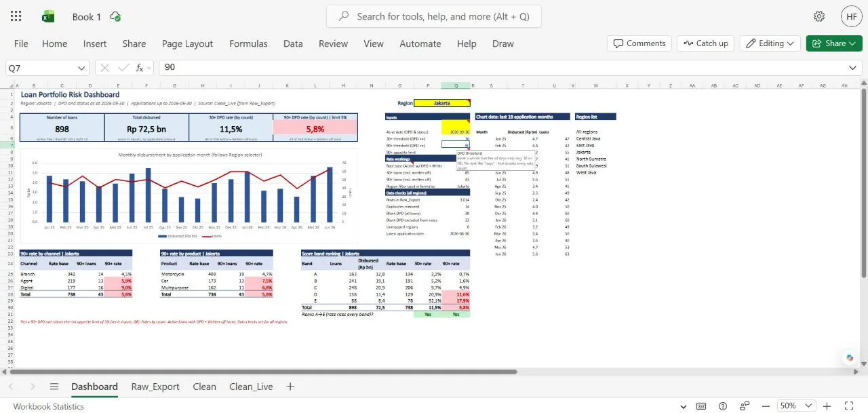Image resolution: width=868 pixels, height=413 pixels.
Task: Open the Settings gear
Action: (x=819, y=16)
